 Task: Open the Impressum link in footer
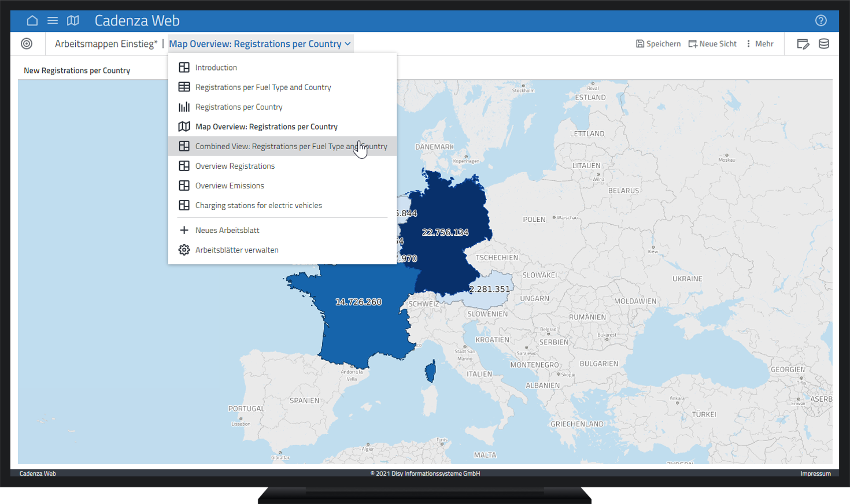click(815, 473)
